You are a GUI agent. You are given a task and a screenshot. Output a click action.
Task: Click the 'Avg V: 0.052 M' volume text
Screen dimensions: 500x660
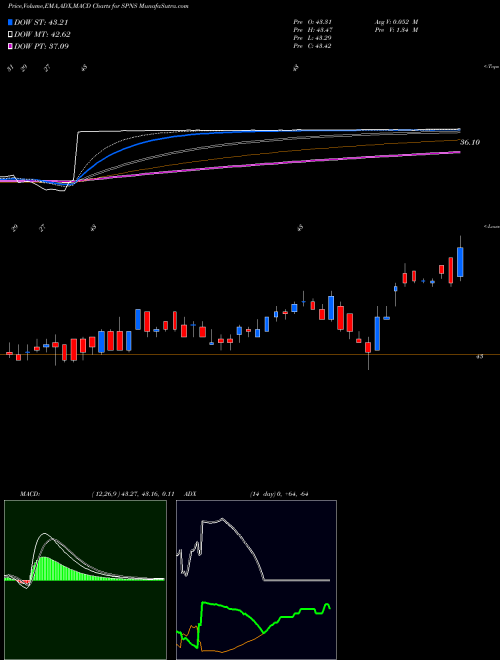click(395, 22)
